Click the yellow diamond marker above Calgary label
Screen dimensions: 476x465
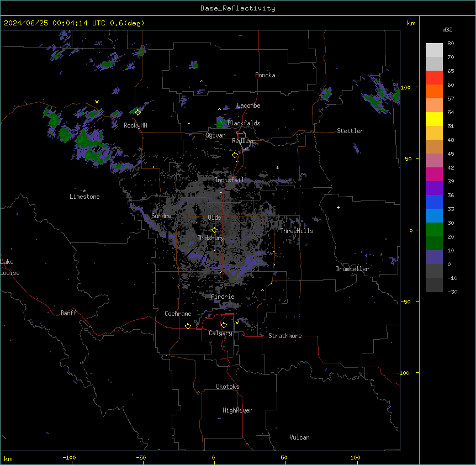pos(224,325)
